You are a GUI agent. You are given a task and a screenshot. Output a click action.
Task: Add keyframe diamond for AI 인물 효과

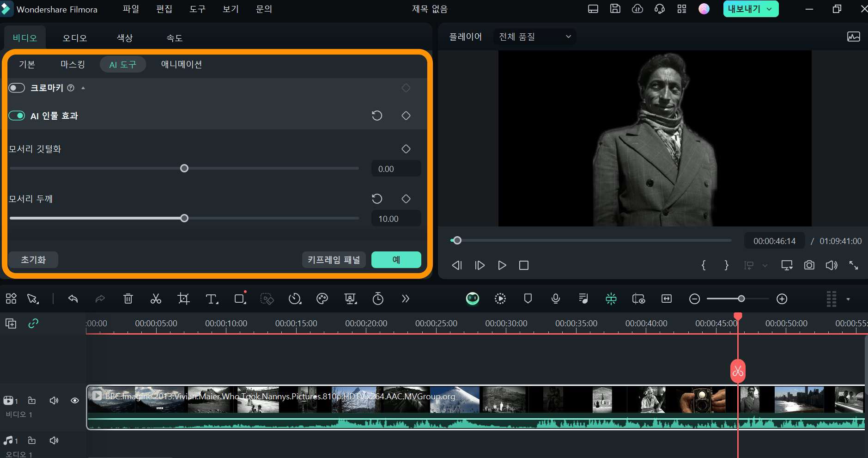[x=406, y=116]
